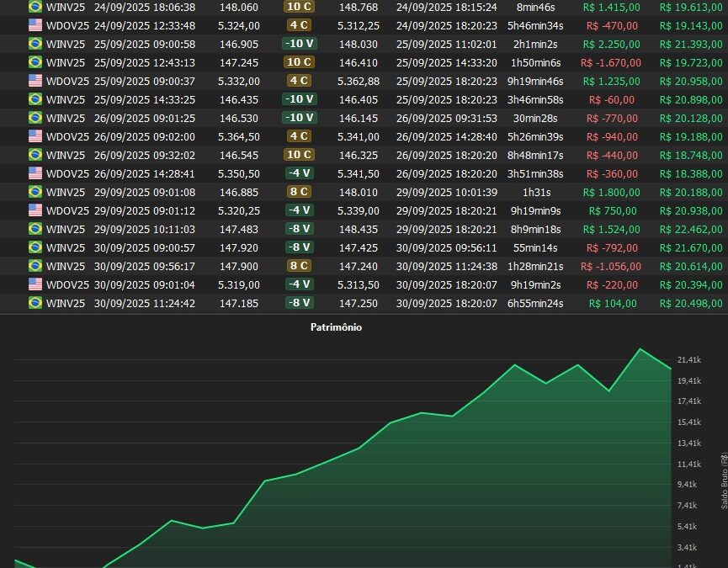Click the Brazil flag on the WINV25 18:06:38 row
This screenshot has height=568, width=728.
pos(35,7)
